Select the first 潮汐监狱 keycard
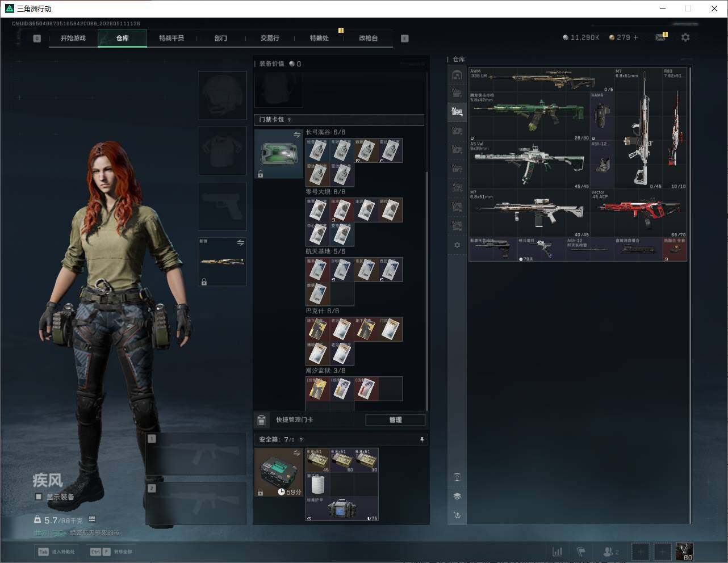The image size is (728, 563). (318, 389)
